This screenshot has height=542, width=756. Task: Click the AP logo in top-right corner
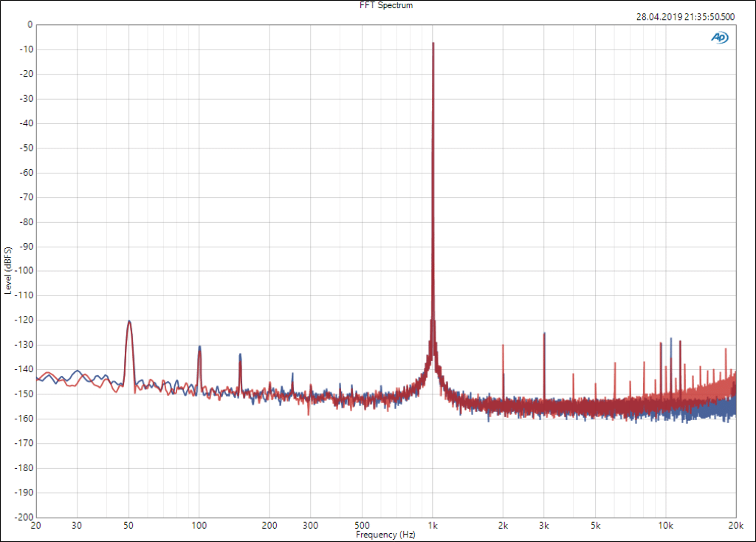(x=718, y=37)
